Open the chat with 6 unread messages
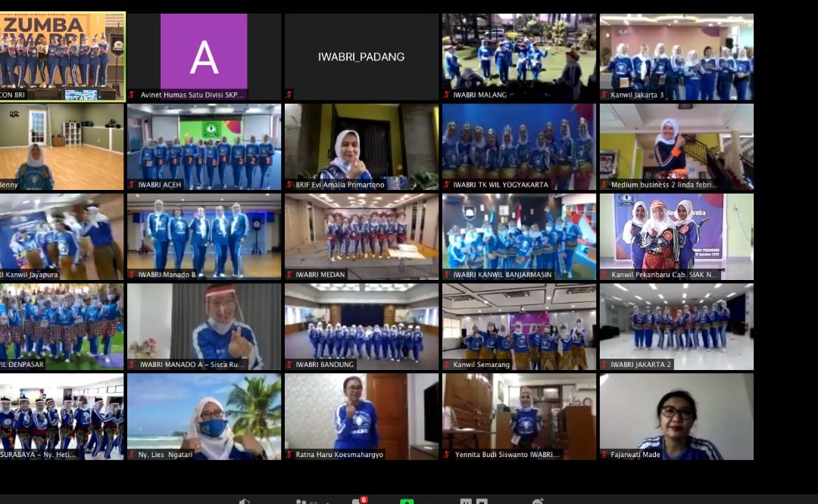818x504 pixels. point(358,501)
